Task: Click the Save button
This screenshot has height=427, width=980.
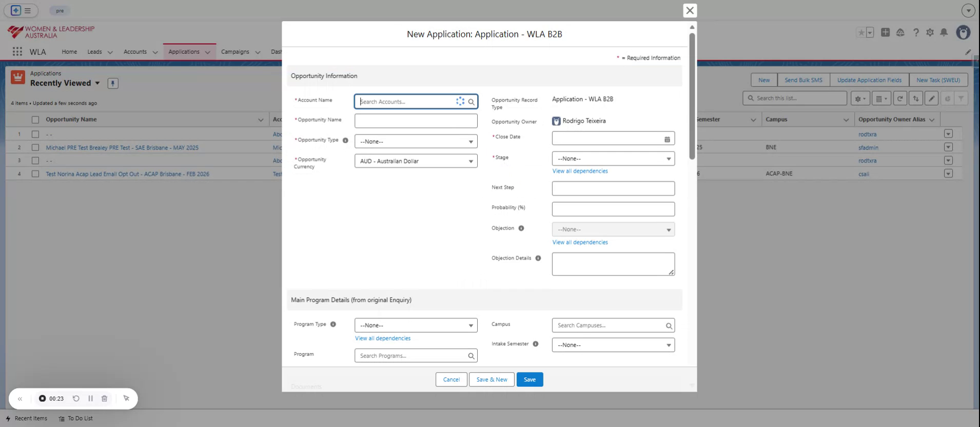Action: click(530, 380)
